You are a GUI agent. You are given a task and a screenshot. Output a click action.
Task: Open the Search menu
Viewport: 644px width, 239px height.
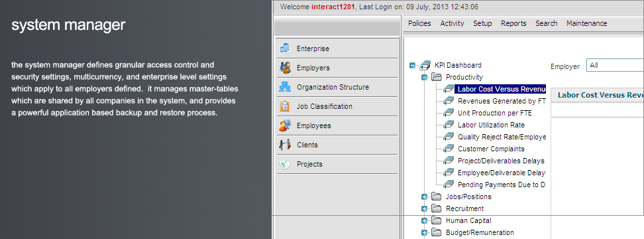point(546,23)
